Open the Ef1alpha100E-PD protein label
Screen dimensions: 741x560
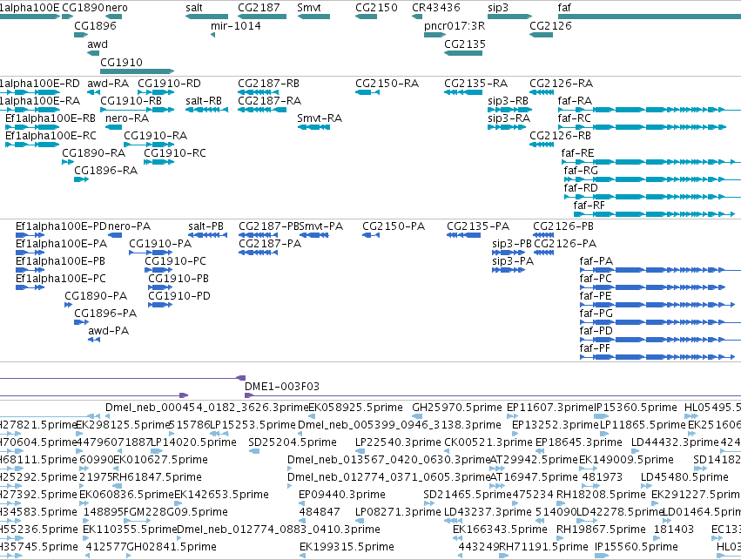click(62, 226)
